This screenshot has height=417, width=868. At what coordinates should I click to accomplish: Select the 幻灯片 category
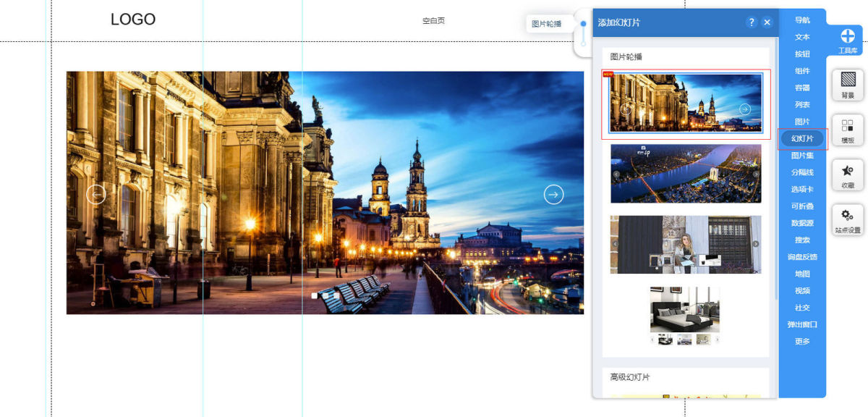[802, 138]
